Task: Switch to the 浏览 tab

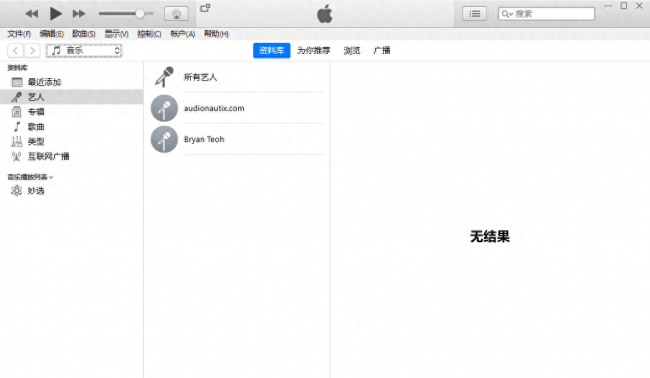Action: [352, 51]
